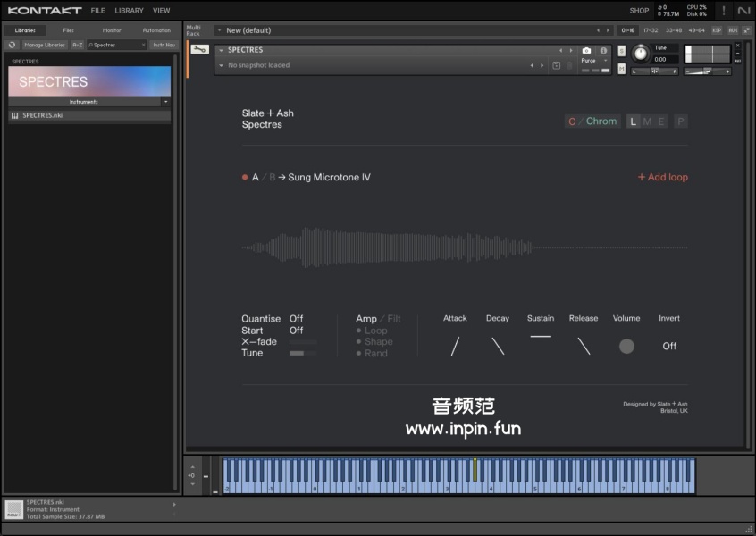Screen dimensions: 756x536
Task: Adjust the Tune slider bar
Action: point(303,353)
